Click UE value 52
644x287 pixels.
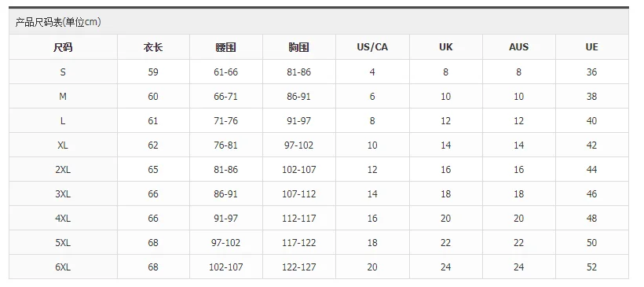(x=592, y=267)
